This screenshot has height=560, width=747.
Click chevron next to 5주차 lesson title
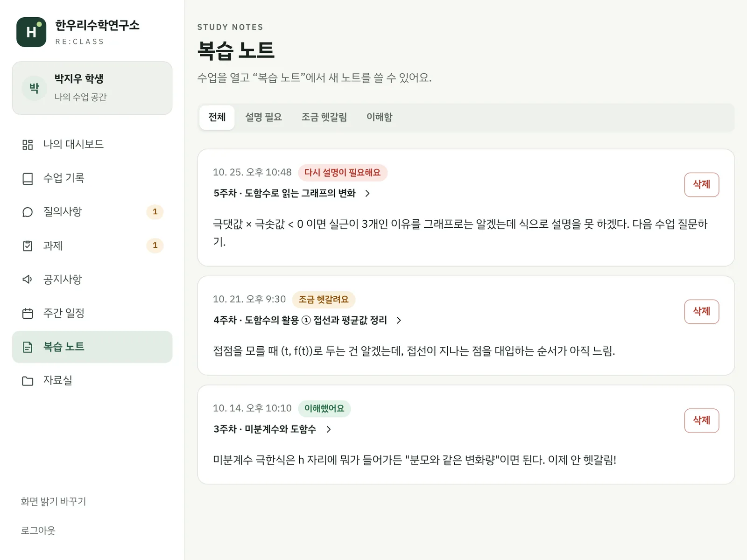click(x=367, y=193)
